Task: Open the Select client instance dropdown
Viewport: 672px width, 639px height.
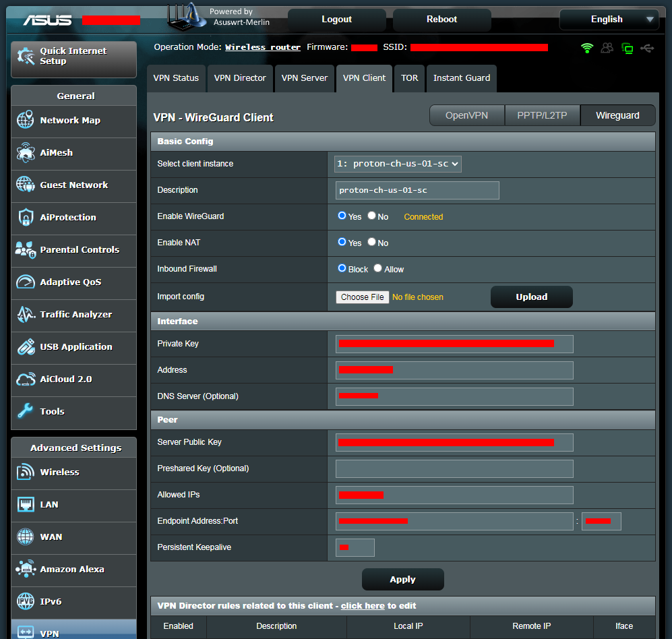Action: [398, 164]
